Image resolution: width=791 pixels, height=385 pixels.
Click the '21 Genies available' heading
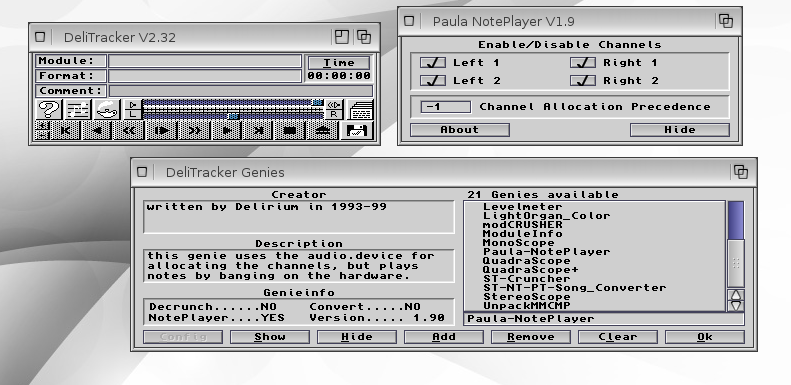pyautogui.click(x=543, y=194)
